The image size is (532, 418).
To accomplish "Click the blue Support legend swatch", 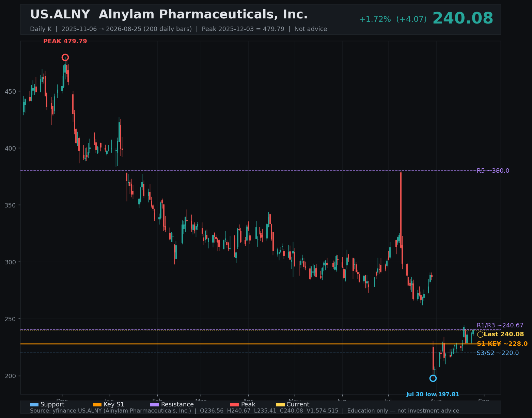I will [34, 404].
